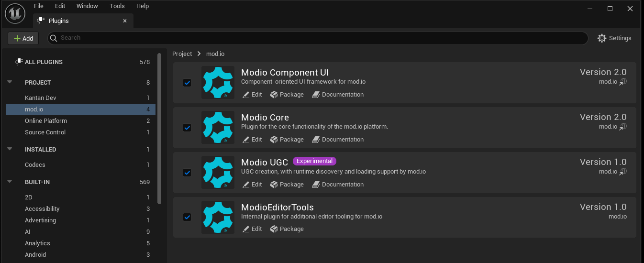The height and width of the screenshot is (263, 644).
Task: Click the Add plugin button
Action: tap(23, 38)
